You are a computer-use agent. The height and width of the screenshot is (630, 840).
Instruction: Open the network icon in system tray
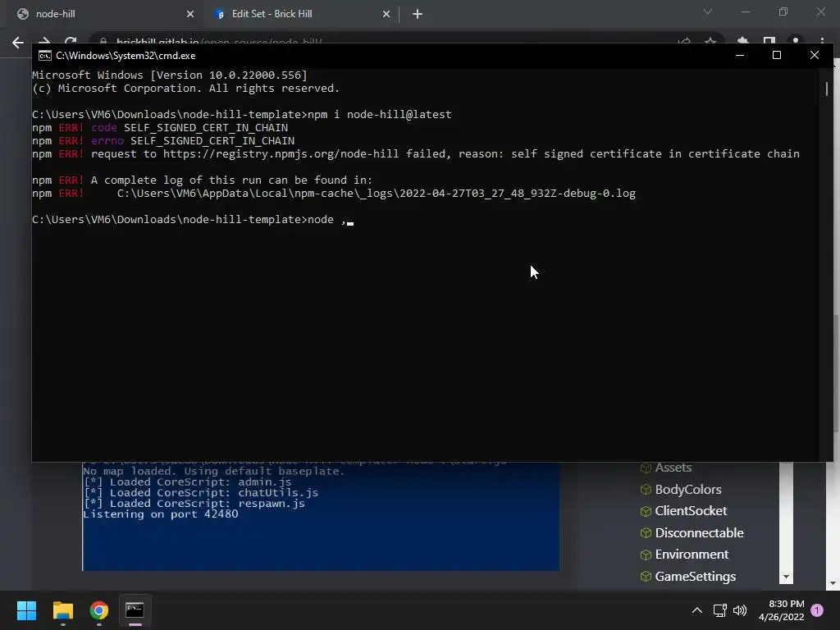coord(720,610)
